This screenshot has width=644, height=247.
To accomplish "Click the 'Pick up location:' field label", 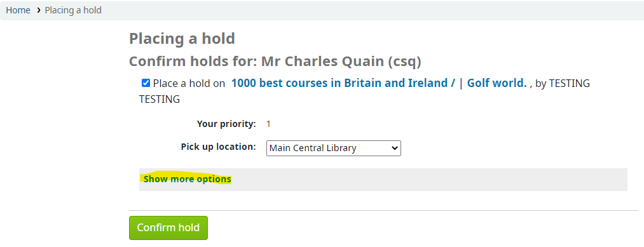I will pos(219,147).
